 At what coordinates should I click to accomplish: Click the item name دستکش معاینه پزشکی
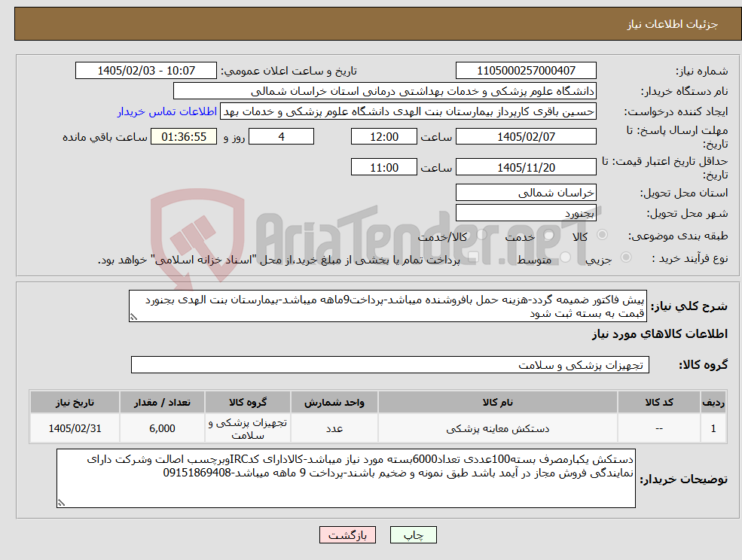click(x=498, y=428)
